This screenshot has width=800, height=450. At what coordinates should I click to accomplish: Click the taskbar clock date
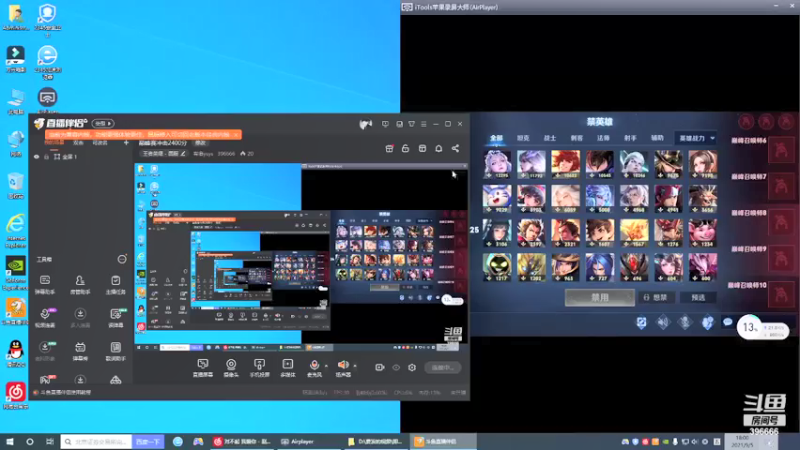tap(742, 442)
